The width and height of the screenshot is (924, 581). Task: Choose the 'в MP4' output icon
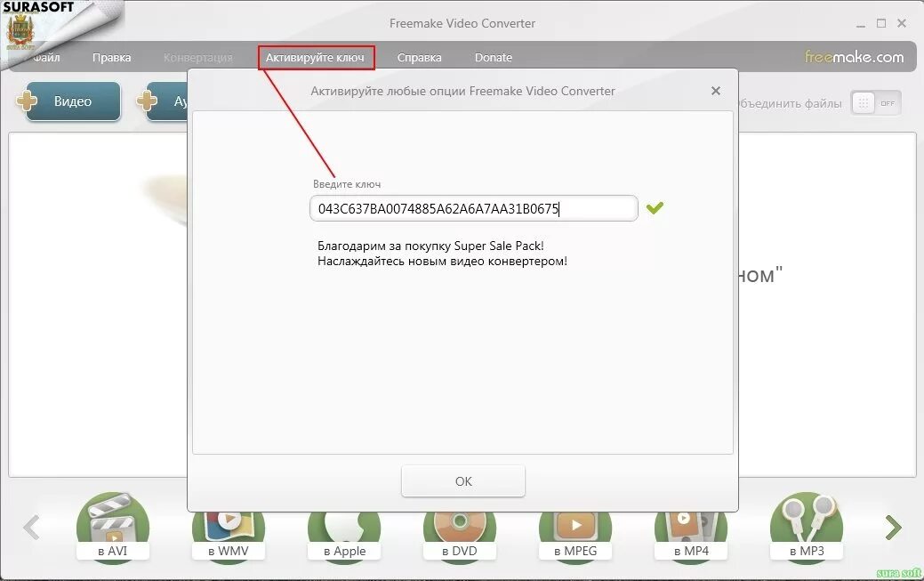691,538
